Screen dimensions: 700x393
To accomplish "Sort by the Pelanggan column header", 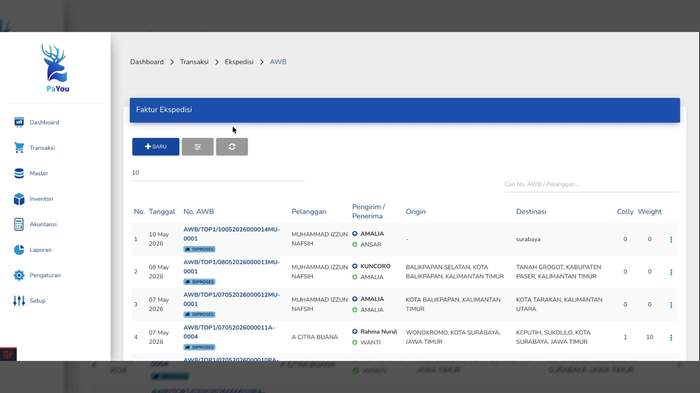I will 309,212.
